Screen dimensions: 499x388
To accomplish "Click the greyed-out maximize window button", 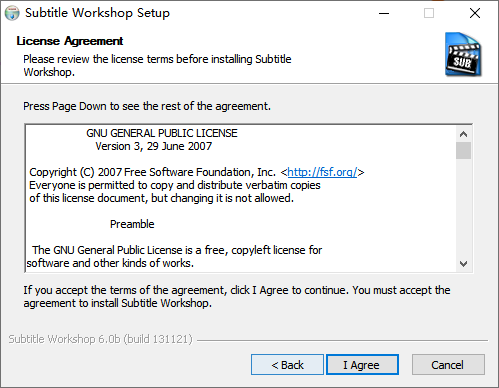I will coord(429,13).
